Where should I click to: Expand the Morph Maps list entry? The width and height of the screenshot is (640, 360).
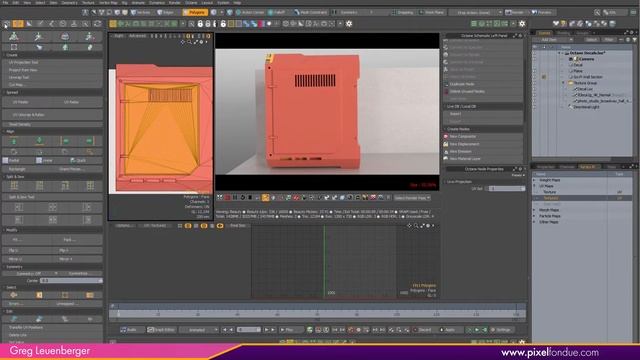pos(534,210)
